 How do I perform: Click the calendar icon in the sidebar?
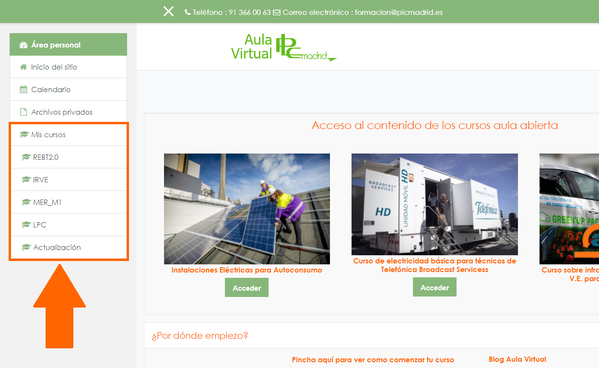tap(23, 89)
